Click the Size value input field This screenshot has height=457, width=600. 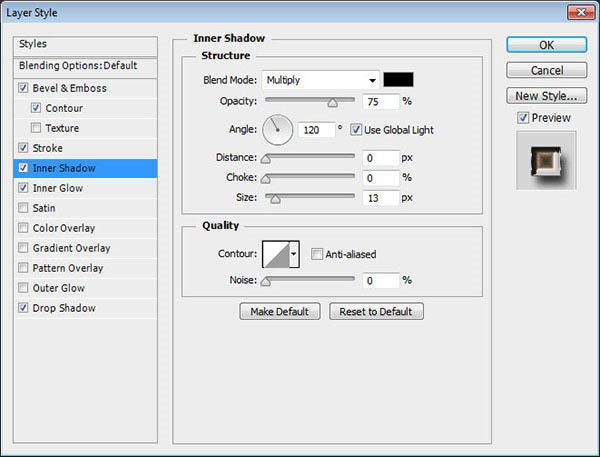coord(381,198)
